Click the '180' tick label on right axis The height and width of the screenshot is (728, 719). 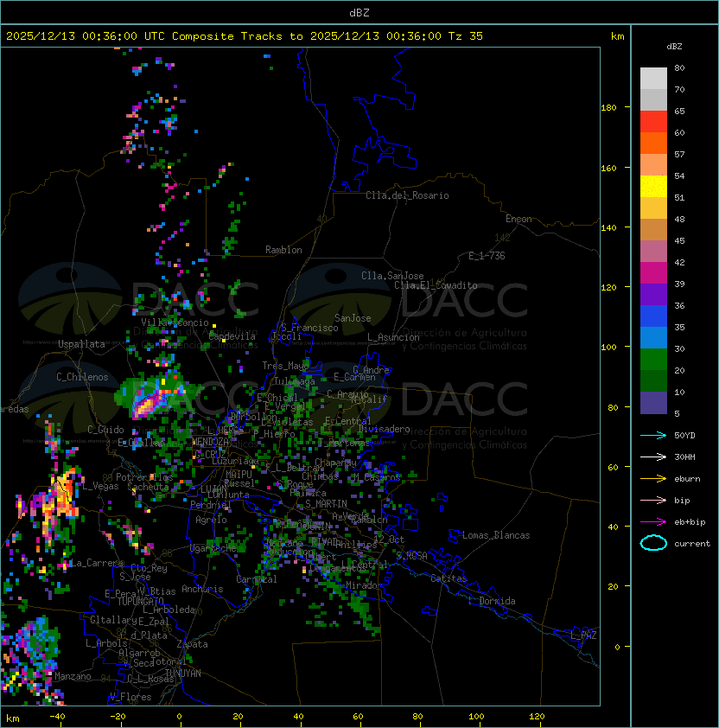click(x=608, y=108)
